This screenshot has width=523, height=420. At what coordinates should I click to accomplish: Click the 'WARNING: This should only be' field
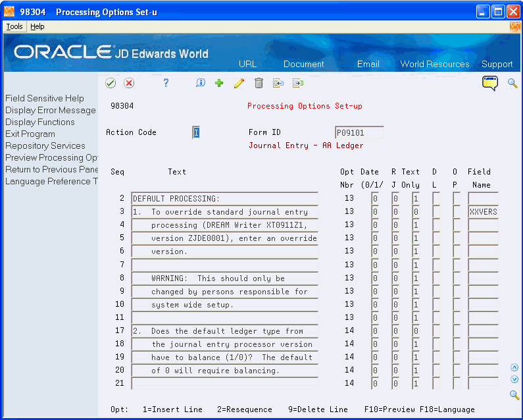point(225,278)
